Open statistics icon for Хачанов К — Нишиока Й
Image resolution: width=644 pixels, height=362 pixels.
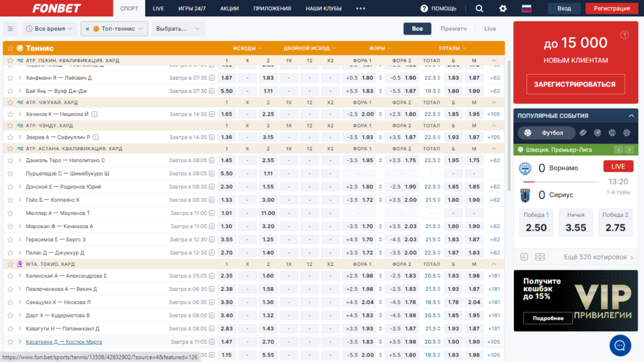[211, 114]
